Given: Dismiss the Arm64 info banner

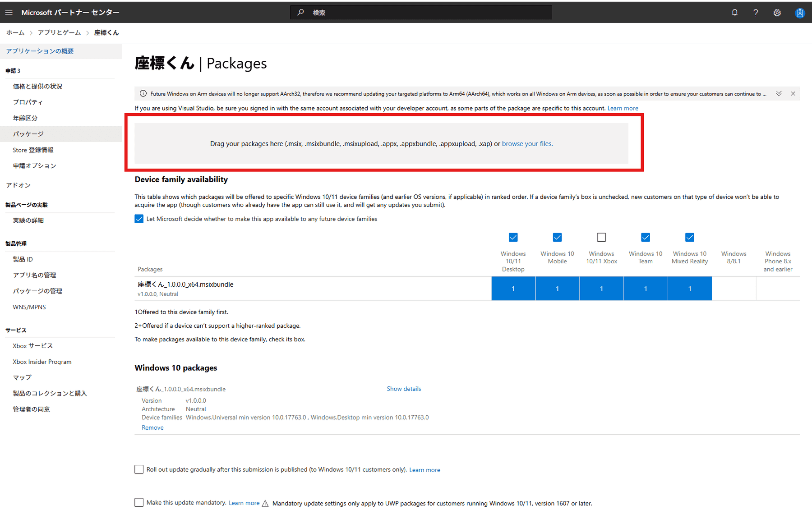Looking at the screenshot, I should pos(793,94).
